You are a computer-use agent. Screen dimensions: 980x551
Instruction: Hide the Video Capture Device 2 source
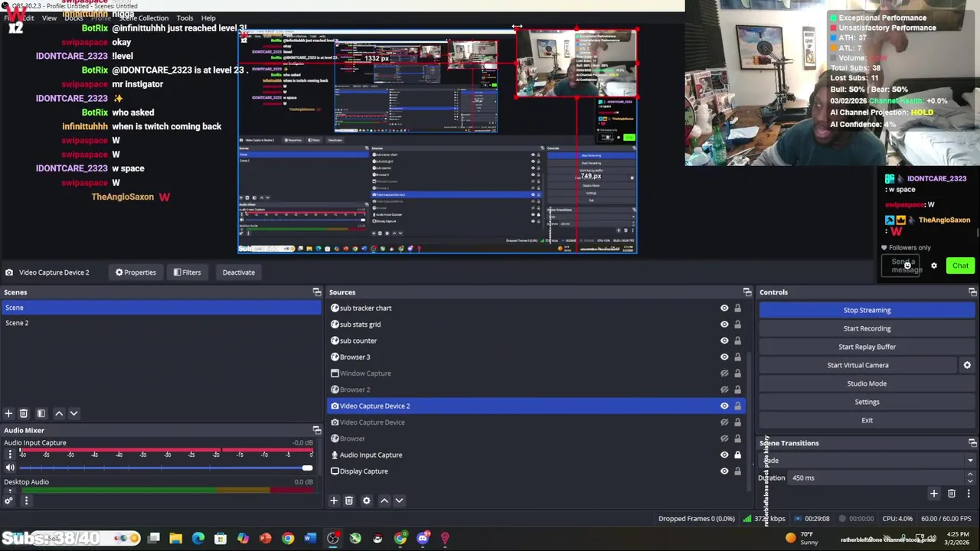click(724, 406)
